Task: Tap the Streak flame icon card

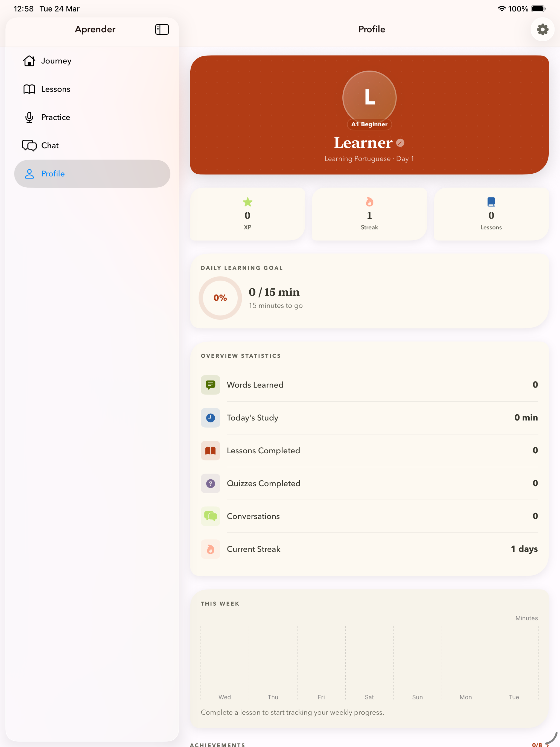Action: tap(369, 214)
